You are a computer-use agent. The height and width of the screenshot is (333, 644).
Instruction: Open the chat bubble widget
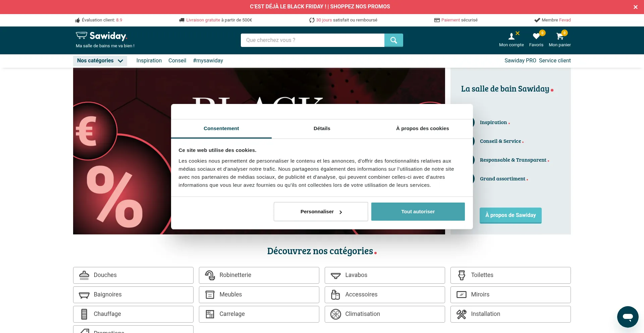pyautogui.click(x=628, y=317)
